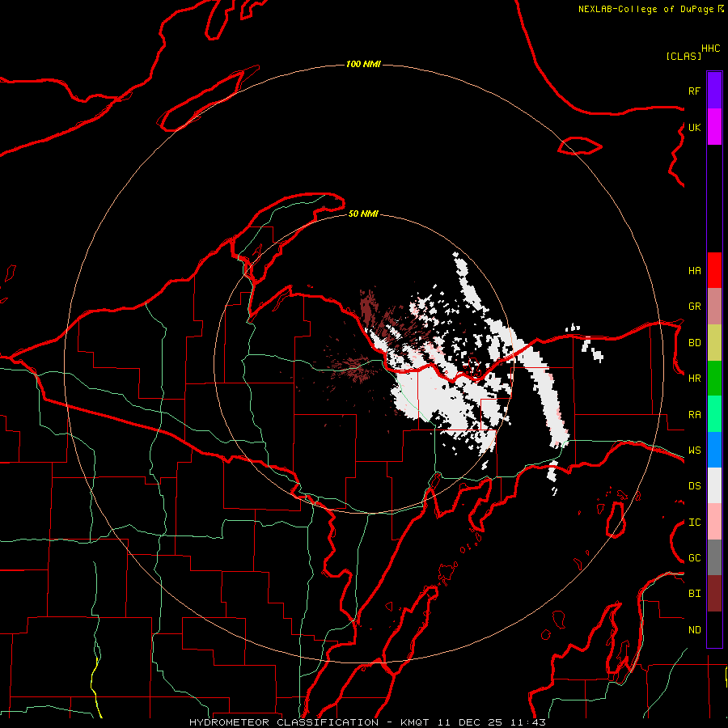
Task: Click the BD legend label
Action: [x=694, y=343]
